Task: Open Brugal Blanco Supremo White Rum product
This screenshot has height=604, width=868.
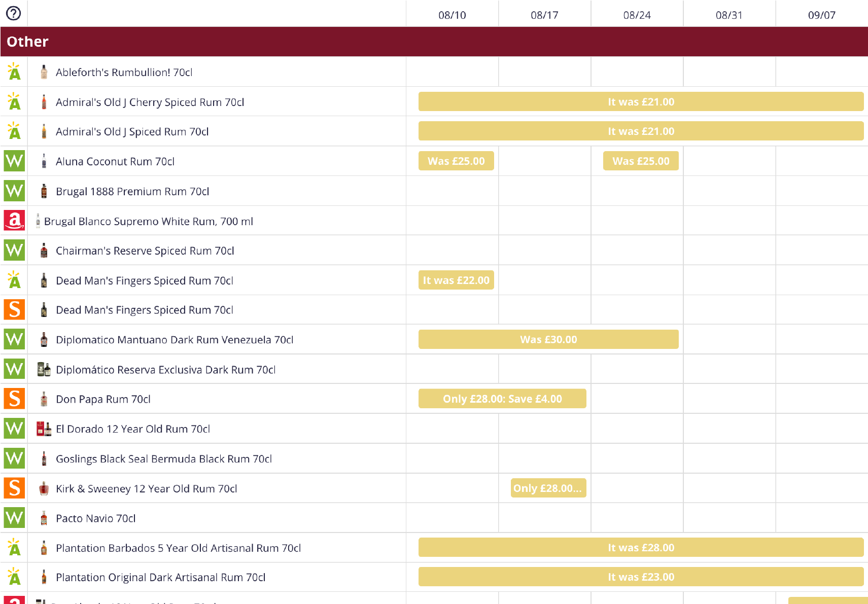Action: [149, 222]
